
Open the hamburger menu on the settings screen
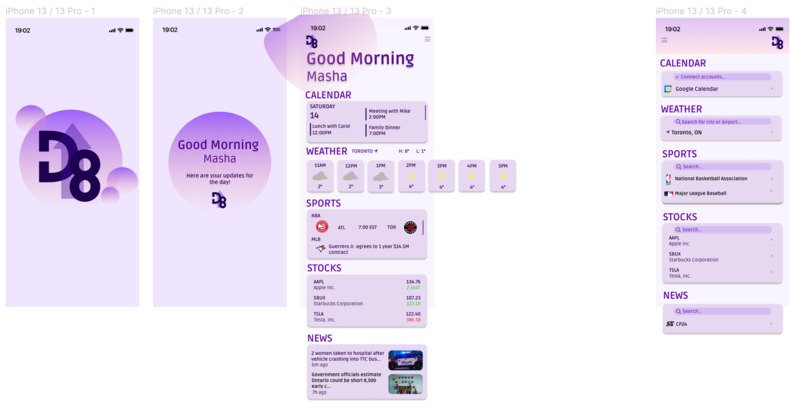click(x=664, y=40)
